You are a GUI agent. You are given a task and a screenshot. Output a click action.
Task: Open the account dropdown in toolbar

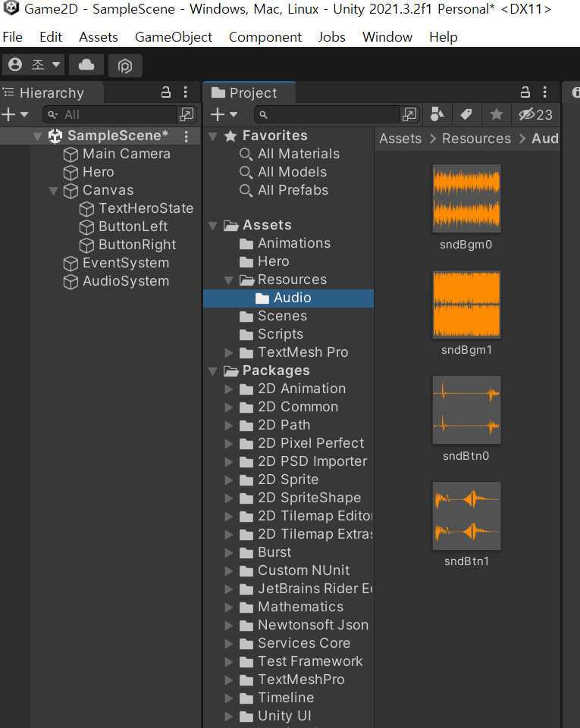[x=34, y=64]
